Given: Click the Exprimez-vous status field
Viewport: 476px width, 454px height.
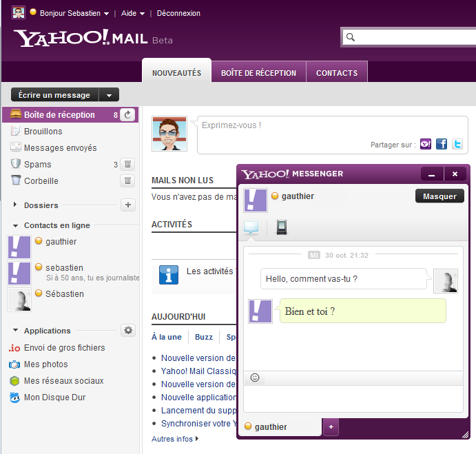Looking at the screenshot, I should point(333,135).
